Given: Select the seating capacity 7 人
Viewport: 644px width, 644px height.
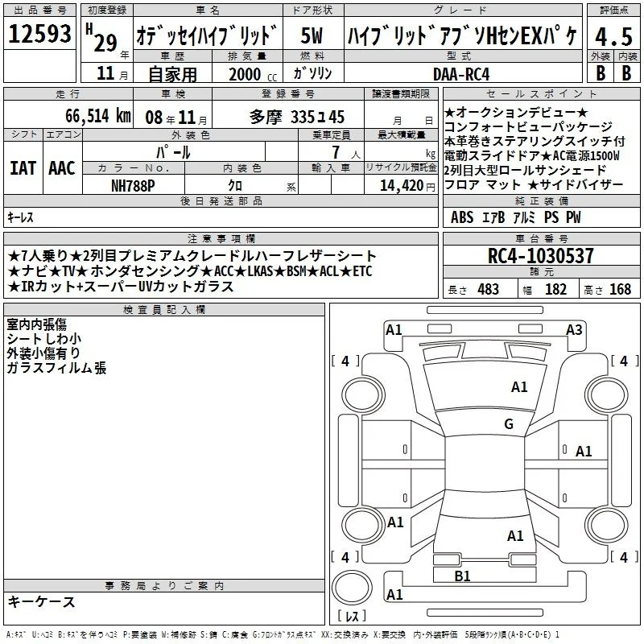Looking at the screenshot, I should pyautogui.click(x=346, y=152).
